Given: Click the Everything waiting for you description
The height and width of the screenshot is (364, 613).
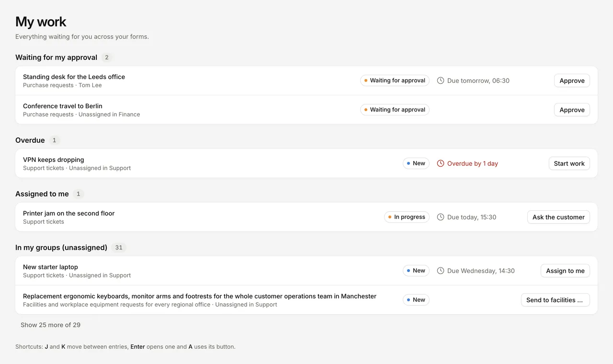Looking at the screenshot, I should (x=82, y=36).
